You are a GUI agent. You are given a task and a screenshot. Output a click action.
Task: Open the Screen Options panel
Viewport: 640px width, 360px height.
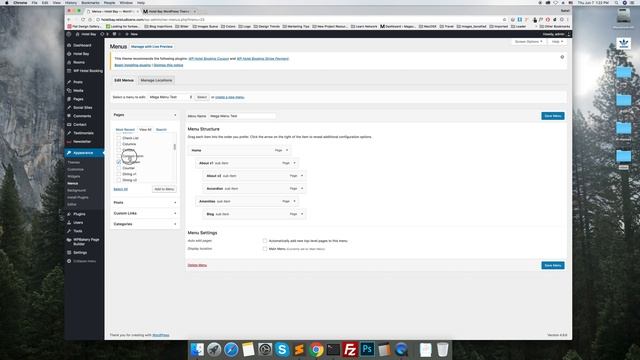[528, 42]
